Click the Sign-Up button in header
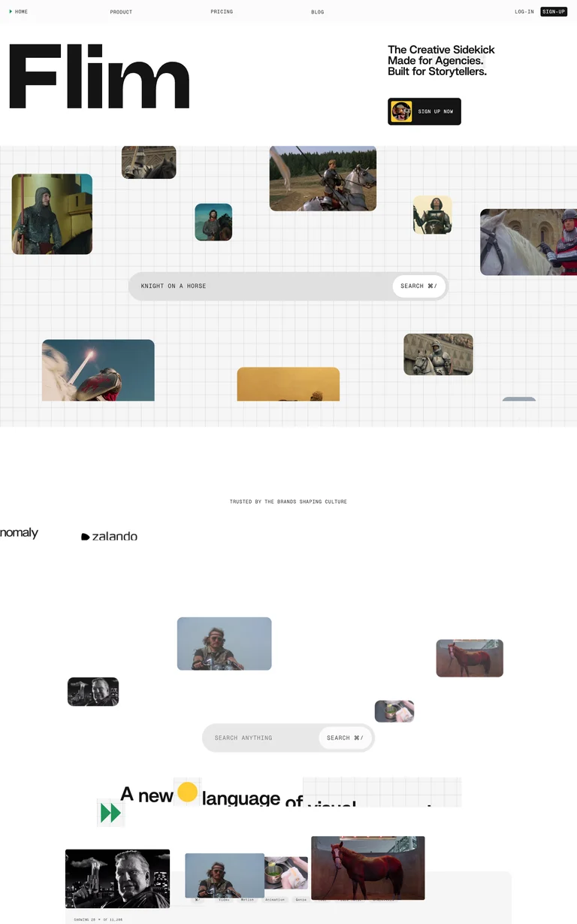This screenshot has width=577, height=924. point(554,12)
